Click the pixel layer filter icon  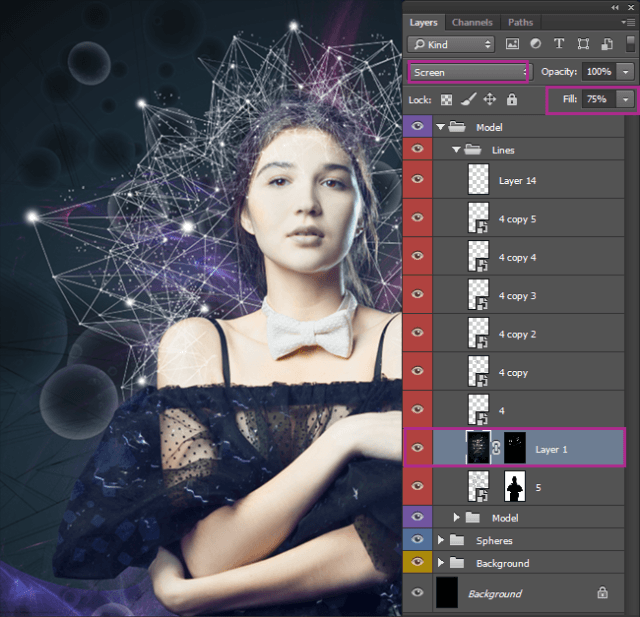513,44
